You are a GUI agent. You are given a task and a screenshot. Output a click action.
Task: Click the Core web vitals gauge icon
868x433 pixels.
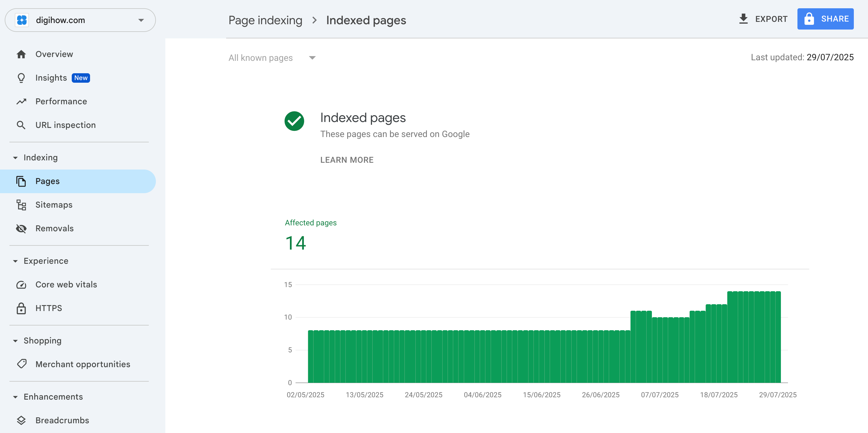[21, 285]
